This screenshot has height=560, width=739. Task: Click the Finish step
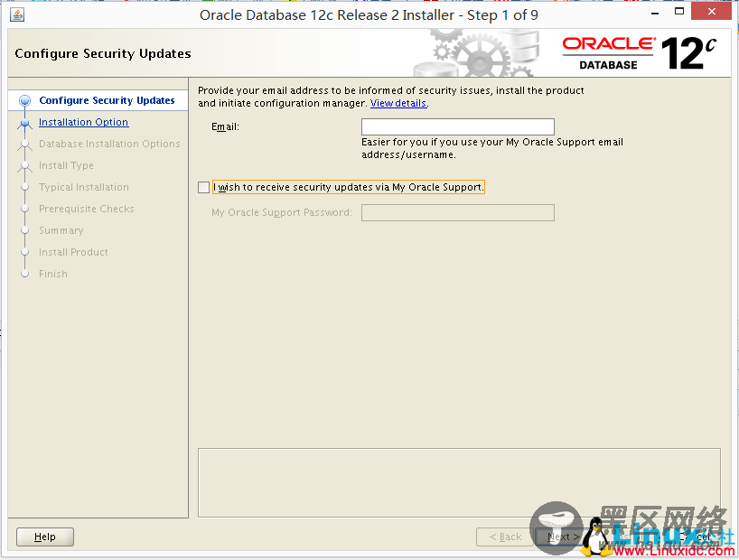(x=52, y=274)
